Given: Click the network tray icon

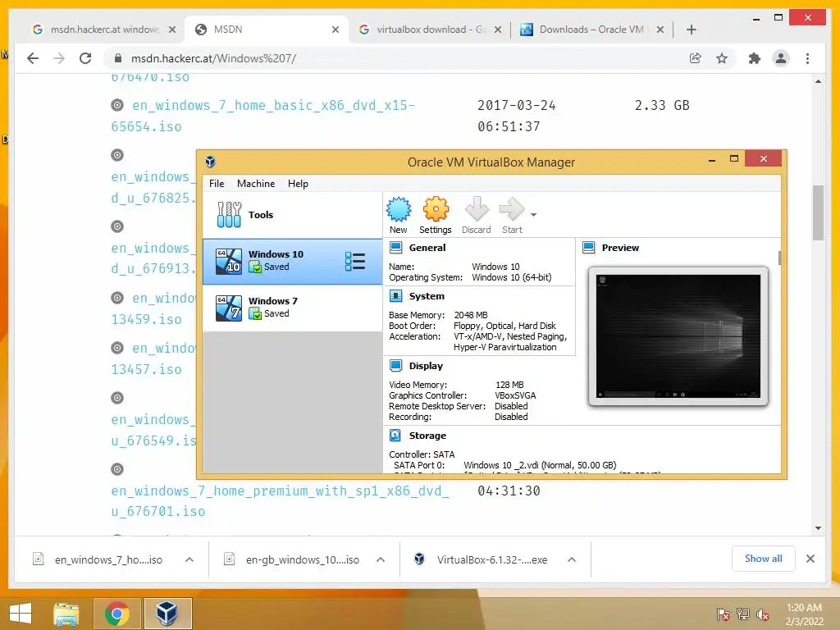Looking at the screenshot, I should (x=743, y=614).
